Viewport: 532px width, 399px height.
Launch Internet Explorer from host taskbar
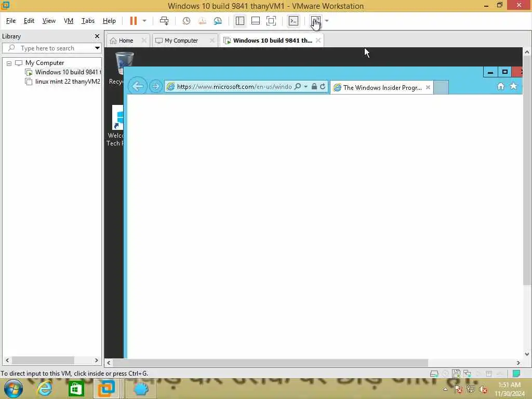(x=45, y=389)
